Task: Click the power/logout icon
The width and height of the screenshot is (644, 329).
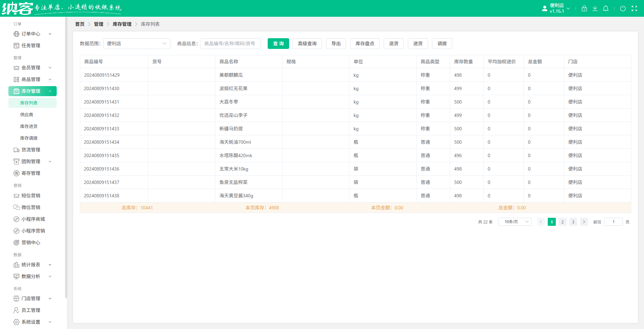Action: pos(623,8)
